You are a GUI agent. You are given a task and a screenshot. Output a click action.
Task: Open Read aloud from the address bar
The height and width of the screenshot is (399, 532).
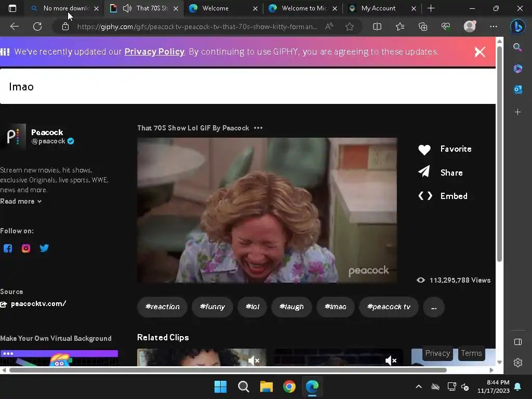coord(329,26)
